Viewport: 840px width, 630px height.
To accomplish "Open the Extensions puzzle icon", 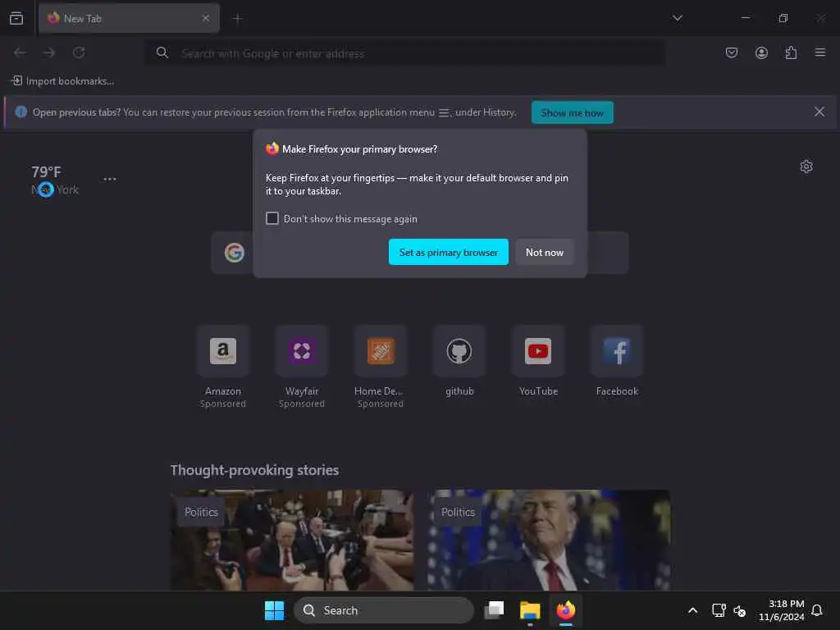I will 791,52.
